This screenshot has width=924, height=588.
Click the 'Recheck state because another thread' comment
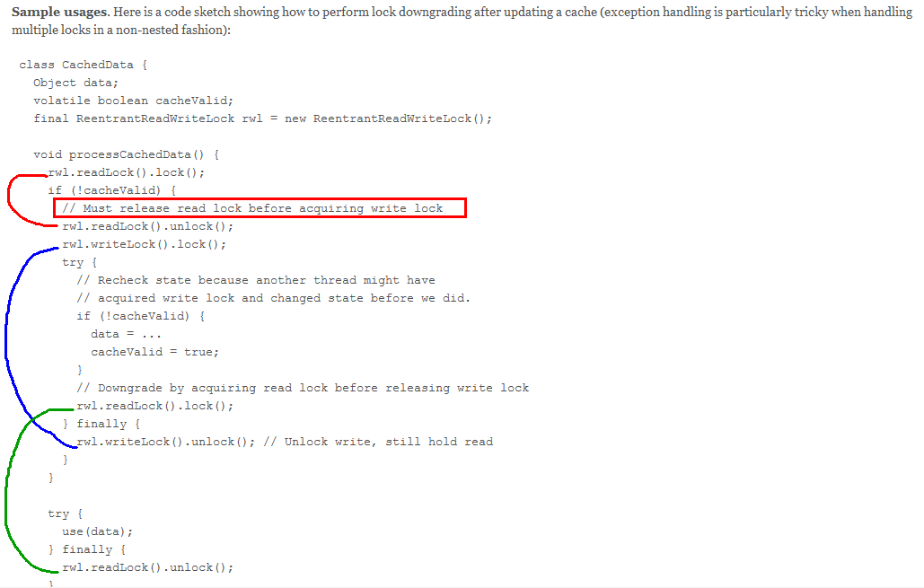pos(256,280)
